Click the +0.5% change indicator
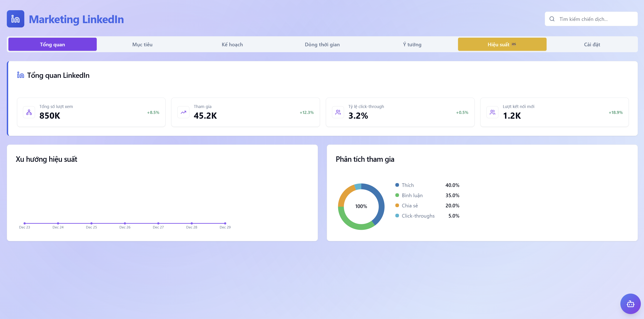 pyautogui.click(x=462, y=112)
